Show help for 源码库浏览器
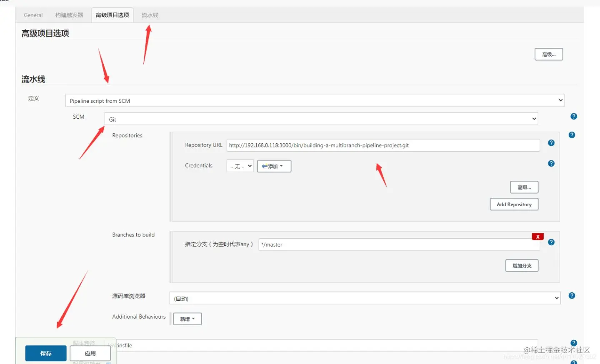Viewport: 600px width, 364px height. click(572, 296)
